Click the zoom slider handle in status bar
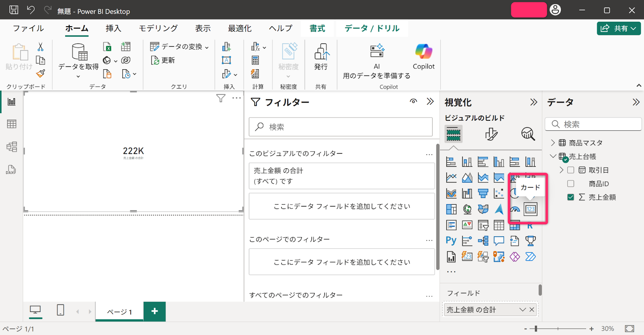644x335 pixels. tap(536, 329)
